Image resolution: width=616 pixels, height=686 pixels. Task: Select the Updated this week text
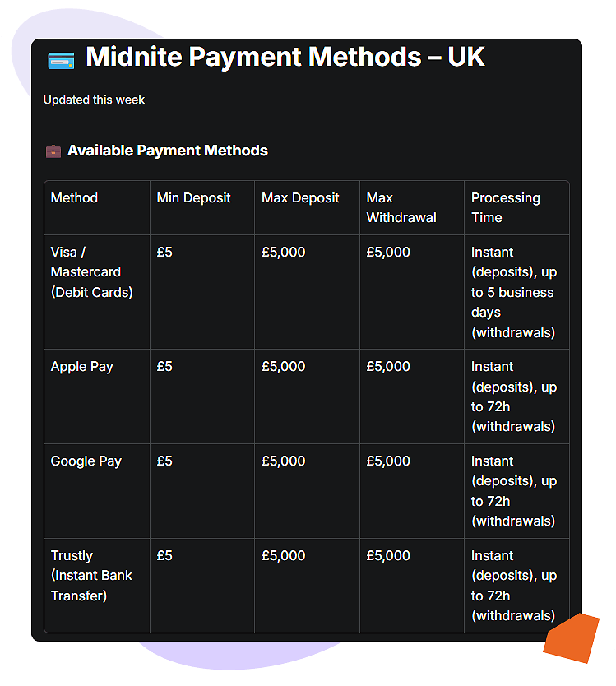[94, 100]
